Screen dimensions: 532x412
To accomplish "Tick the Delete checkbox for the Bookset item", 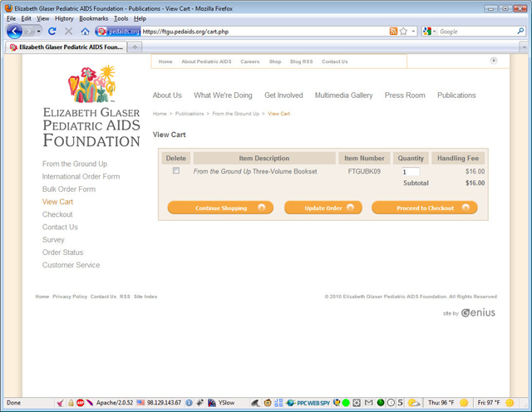I will point(176,170).
